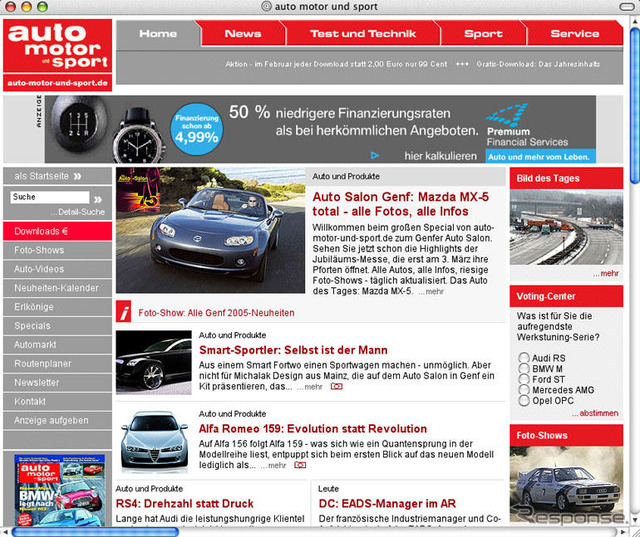Open the News tab
Screen dimensions: 640x537
coord(243,33)
